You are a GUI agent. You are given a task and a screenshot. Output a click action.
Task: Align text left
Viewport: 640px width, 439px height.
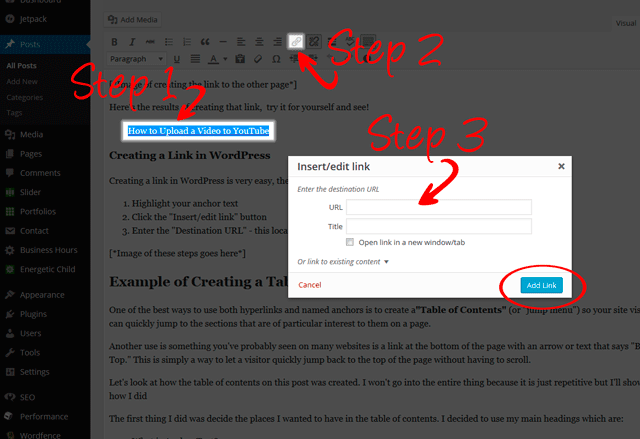coord(241,42)
